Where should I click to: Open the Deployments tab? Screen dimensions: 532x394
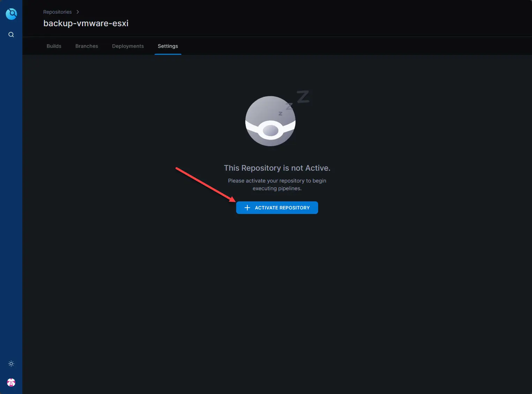pos(128,46)
